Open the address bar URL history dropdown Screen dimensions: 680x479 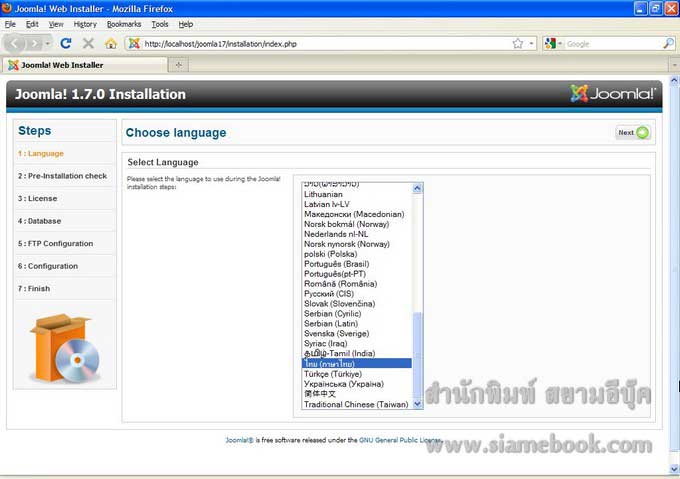pos(531,43)
